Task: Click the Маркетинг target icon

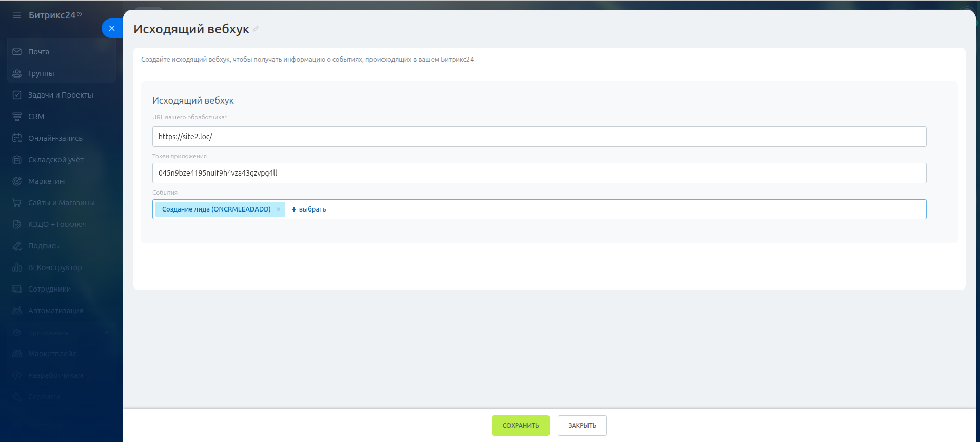Action: [17, 181]
